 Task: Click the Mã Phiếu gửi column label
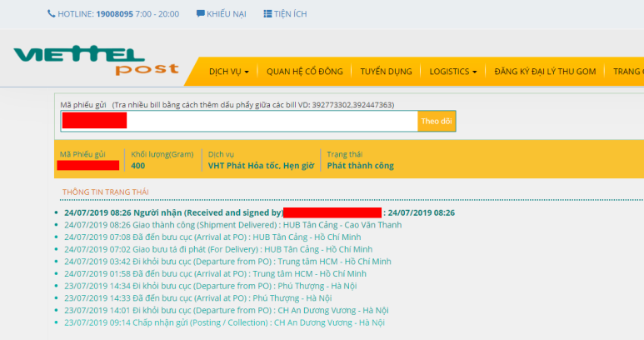coord(82,154)
